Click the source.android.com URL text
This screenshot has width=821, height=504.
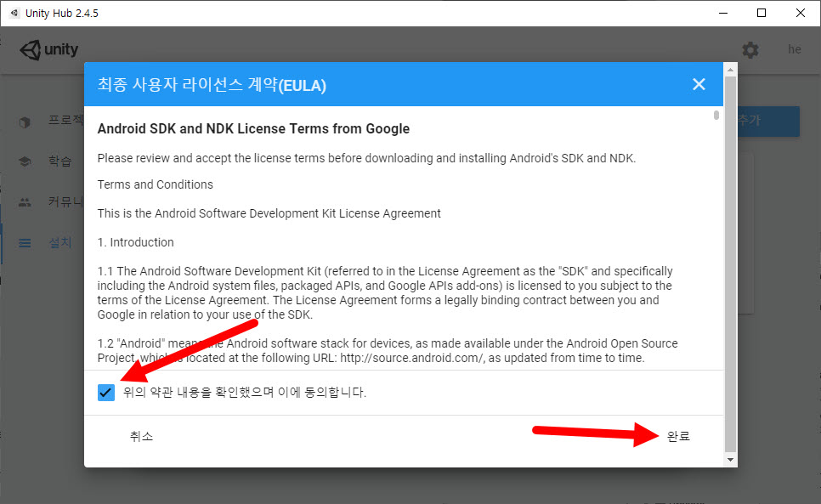click(x=411, y=358)
